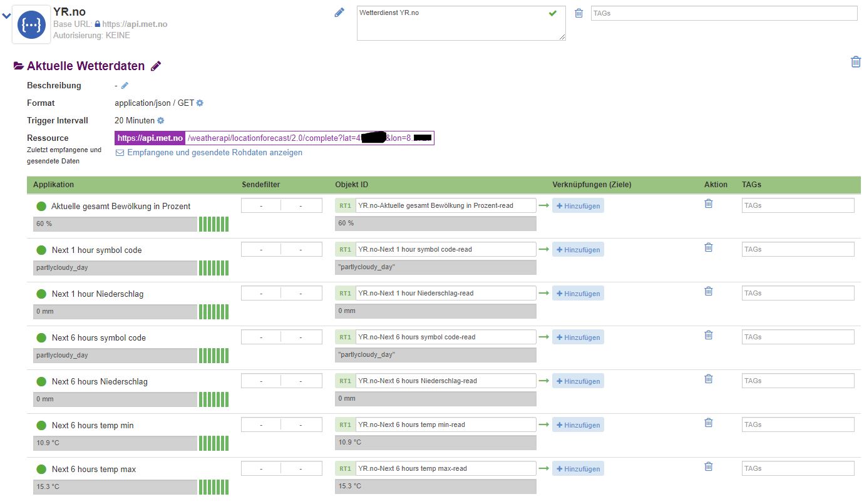Click first Sendefilter box of Next 6 hours temp max
The image size is (864, 504).
(261, 468)
